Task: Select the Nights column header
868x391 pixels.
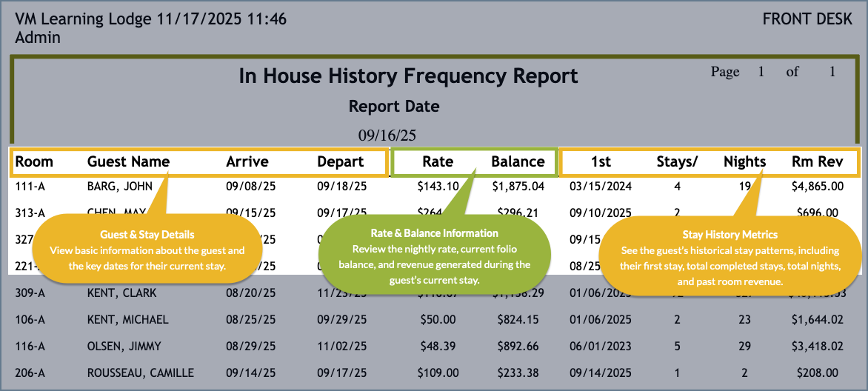Action: (744, 161)
